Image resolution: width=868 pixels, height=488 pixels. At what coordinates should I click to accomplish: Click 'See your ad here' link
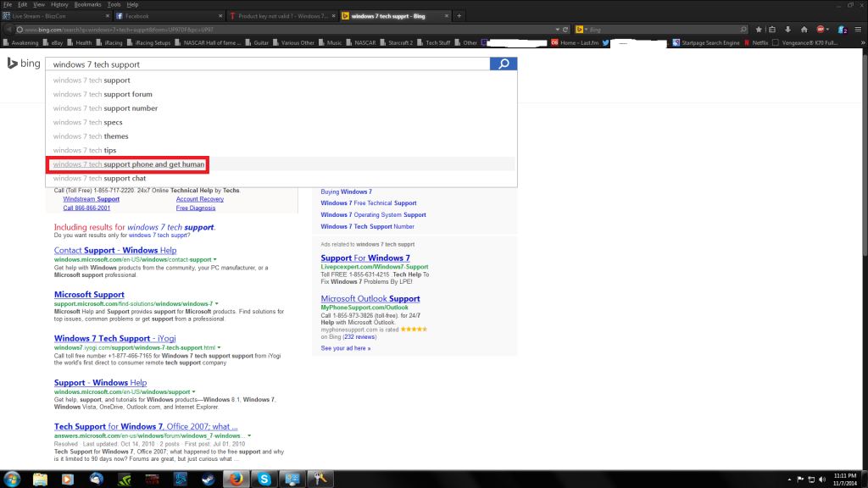[x=346, y=348]
